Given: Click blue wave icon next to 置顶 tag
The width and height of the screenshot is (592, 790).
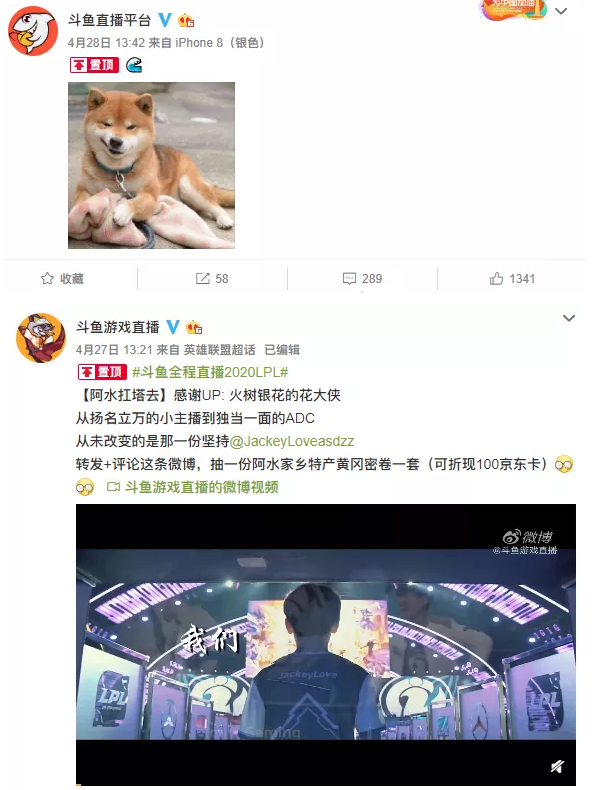Looking at the screenshot, I should click(x=134, y=65).
